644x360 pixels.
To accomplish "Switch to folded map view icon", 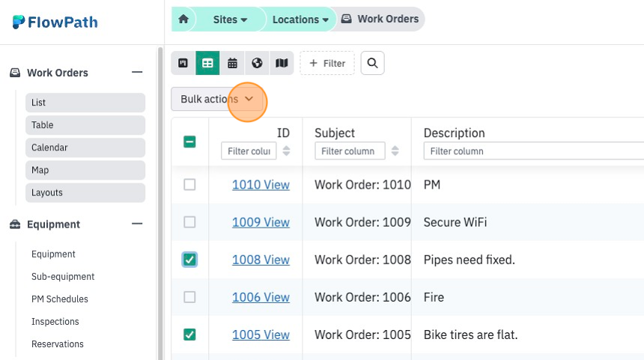I will pyautogui.click(x=282, y=63).
